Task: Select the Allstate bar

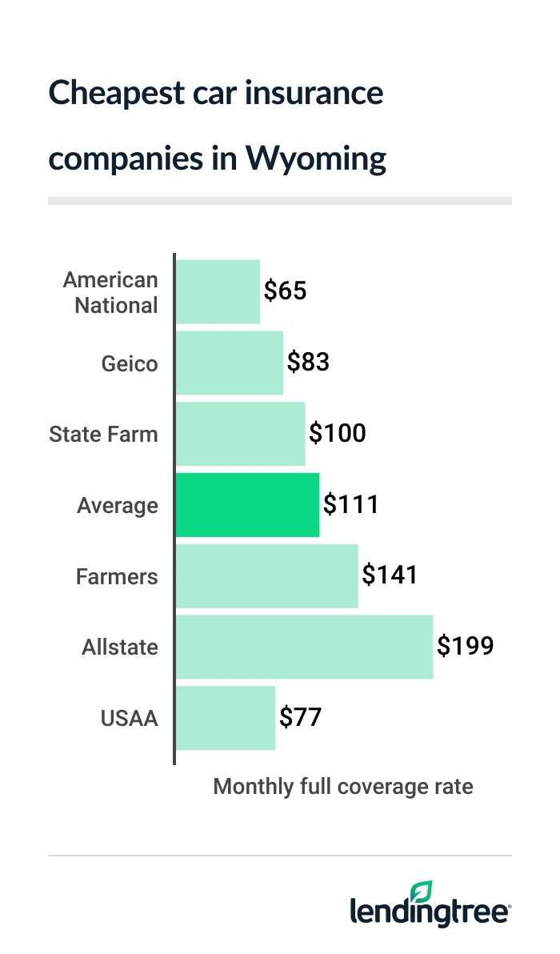Action: point(304,647)
